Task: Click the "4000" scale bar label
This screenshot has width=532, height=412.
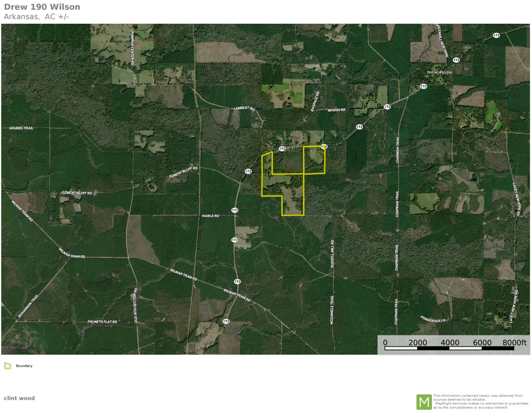Action: click(450, 342)
